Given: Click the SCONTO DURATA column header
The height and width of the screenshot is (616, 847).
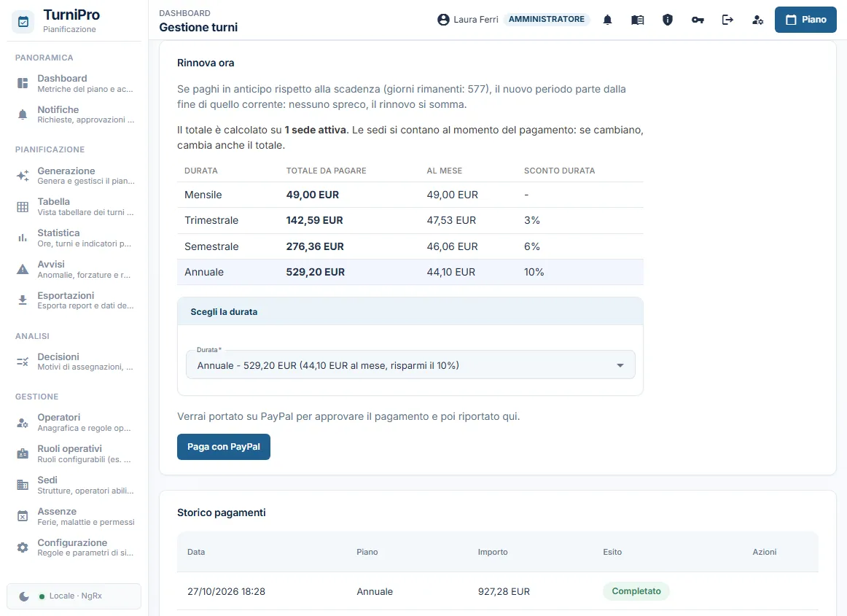Looking at the screenshot, I should click(x=559, y=171).
